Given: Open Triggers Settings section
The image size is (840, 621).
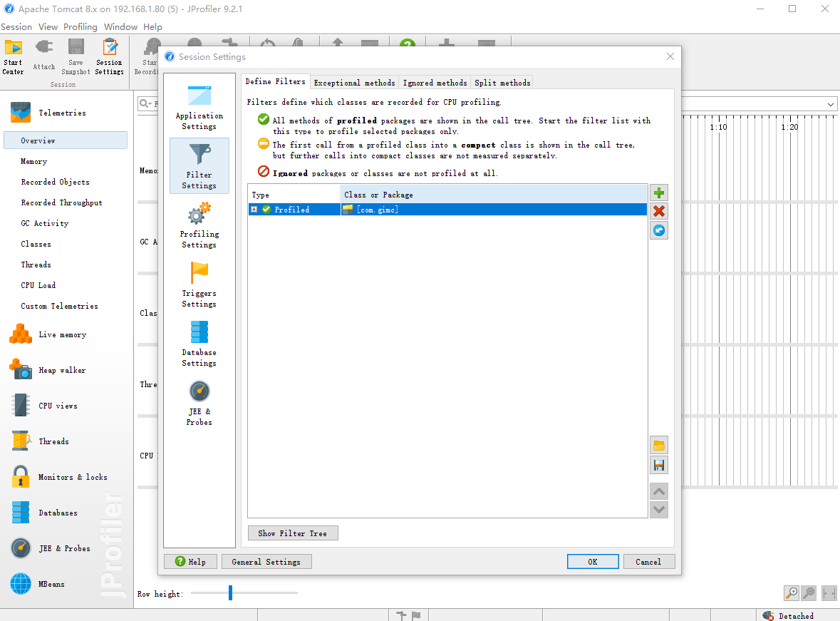Looking at the screenshot, I should pyautogui.click(x=199, y=284).
